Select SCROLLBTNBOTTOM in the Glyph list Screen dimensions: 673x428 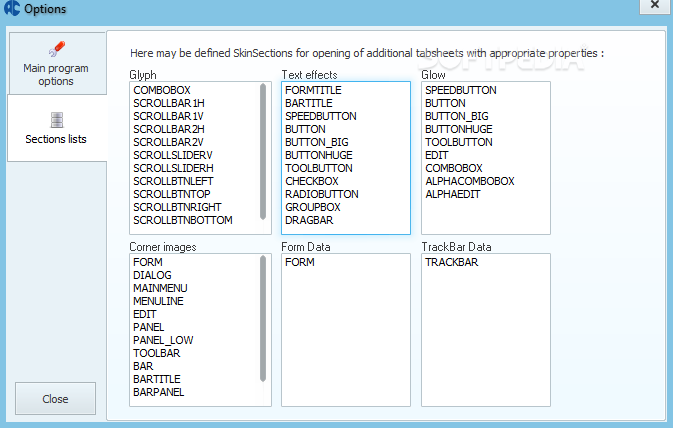pyautogui.click(x=183, y=220)
